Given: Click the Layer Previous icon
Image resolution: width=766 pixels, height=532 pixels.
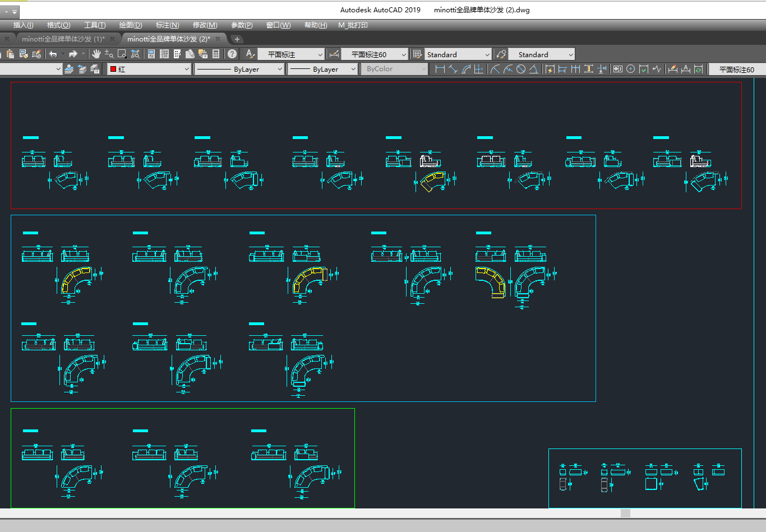Looking at the screenshot, I should pos(82,69).
